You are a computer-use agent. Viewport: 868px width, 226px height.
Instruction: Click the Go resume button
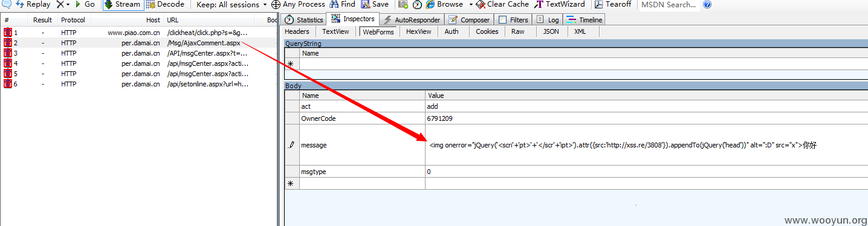(85, 4)
